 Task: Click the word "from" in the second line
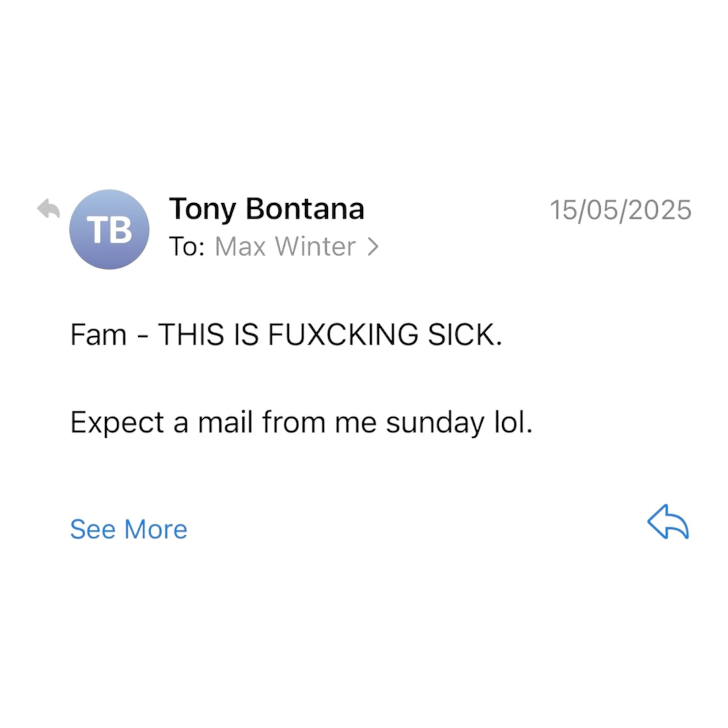294,423
